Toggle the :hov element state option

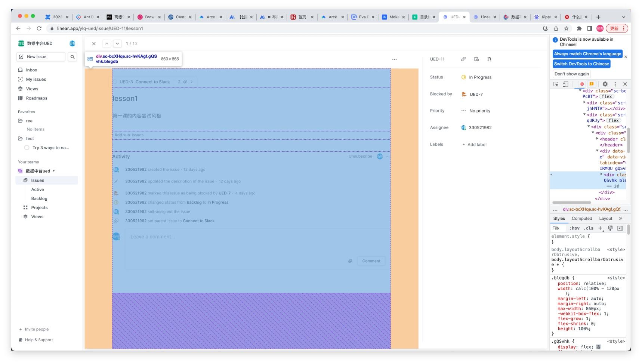575,228
